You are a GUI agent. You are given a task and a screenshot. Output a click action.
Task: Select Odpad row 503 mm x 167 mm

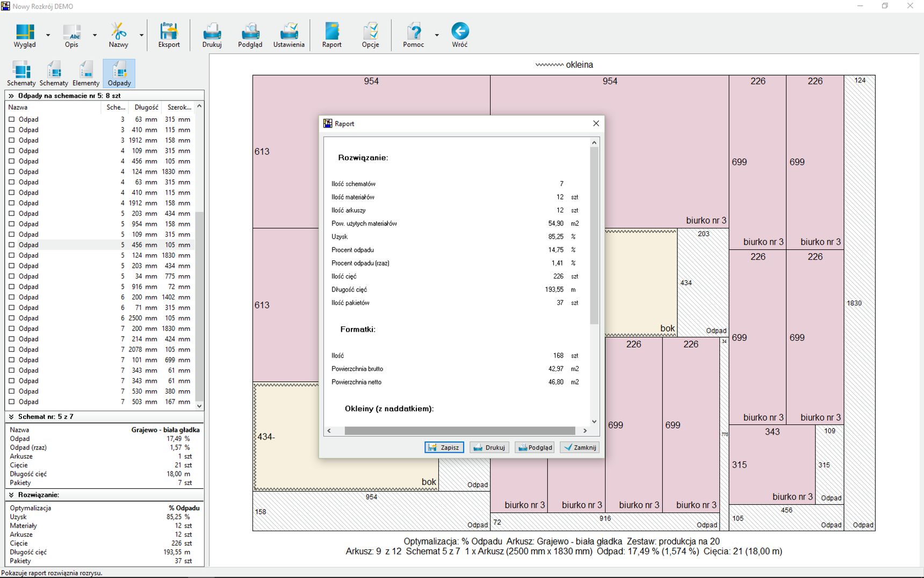[x=100, y=402]
